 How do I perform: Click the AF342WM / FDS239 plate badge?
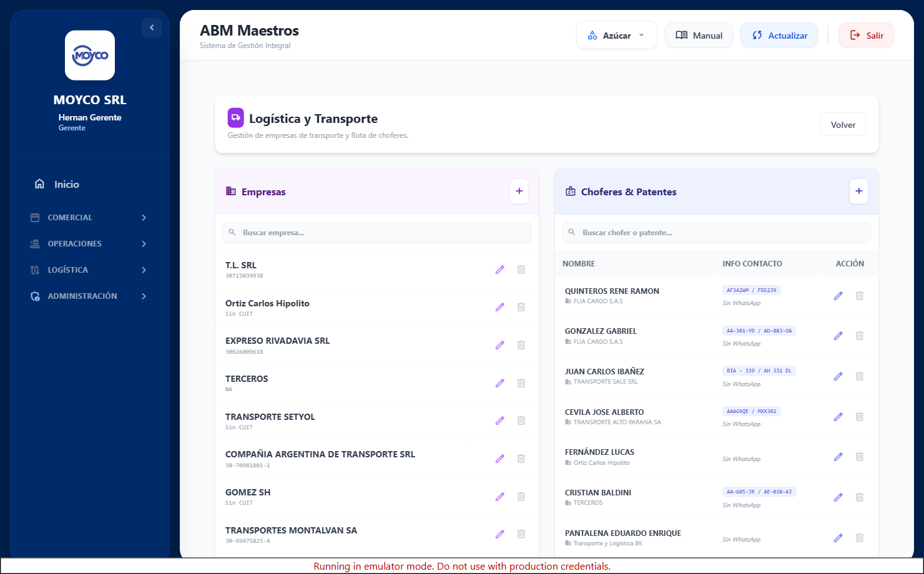752,290
